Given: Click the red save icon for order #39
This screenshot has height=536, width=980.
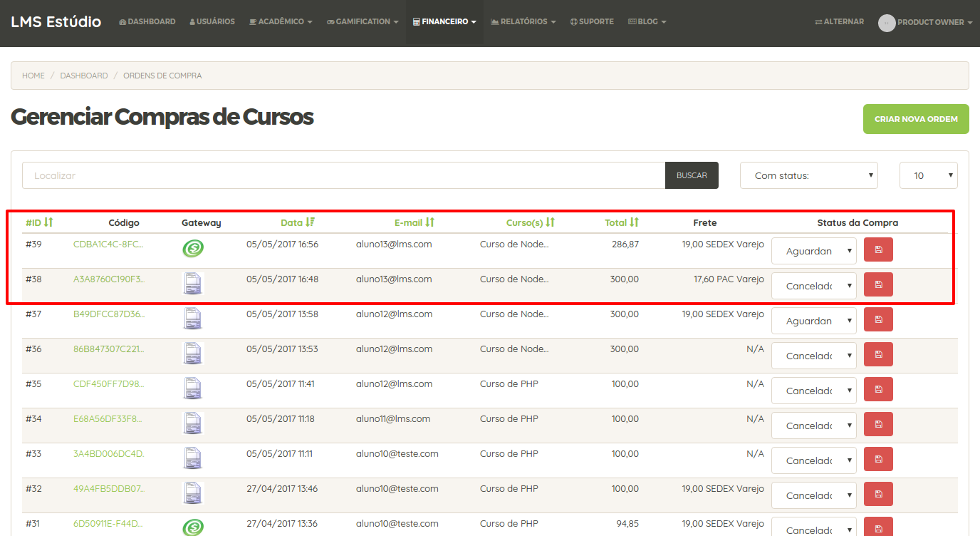Looking at the screenshot, I should pos(877,249).
